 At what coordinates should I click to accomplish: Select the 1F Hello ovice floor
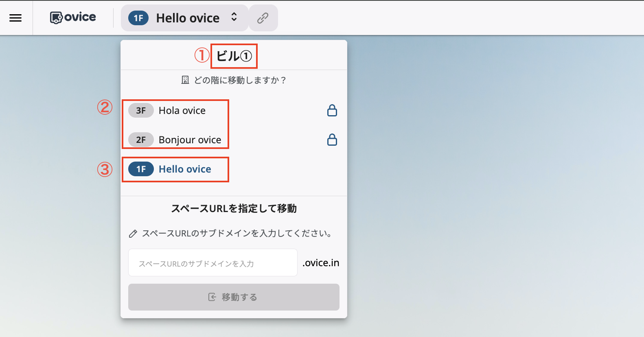pyautogui.click(x=234, y=169)
